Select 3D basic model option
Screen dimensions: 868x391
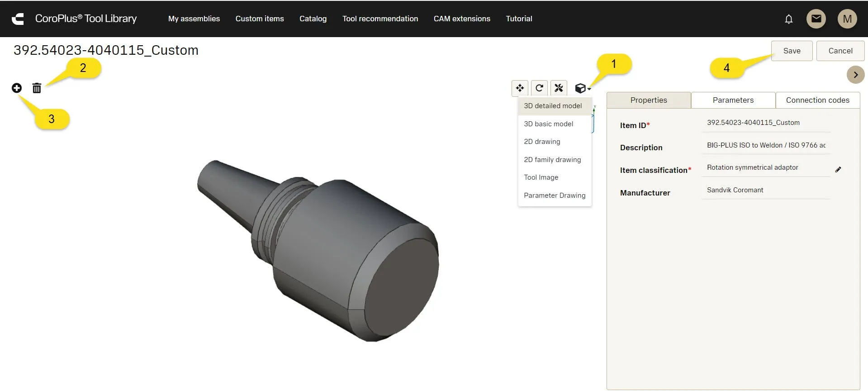pyautogui.click(x=548, y=124)
